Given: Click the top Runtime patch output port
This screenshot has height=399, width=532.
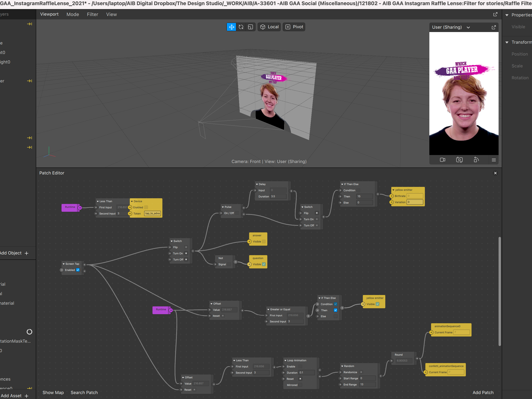Looking at the screenshot, I should pyautogui.click(x=80, y=208).
